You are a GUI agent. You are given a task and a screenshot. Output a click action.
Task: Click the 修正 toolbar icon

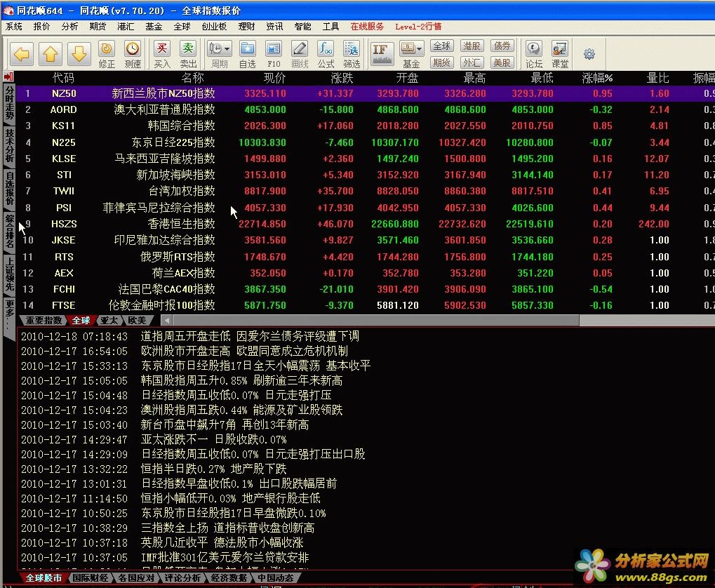(x=107, y=54)
